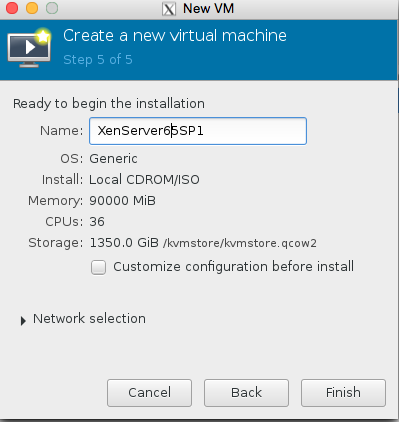399x422 pixels.
Task: Click the Network selection label
Action: [89, 319]
